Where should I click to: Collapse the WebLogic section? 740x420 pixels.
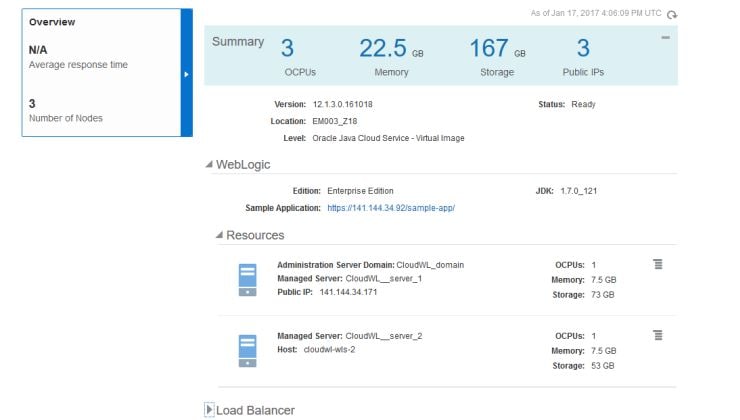[x=208, y=165]
